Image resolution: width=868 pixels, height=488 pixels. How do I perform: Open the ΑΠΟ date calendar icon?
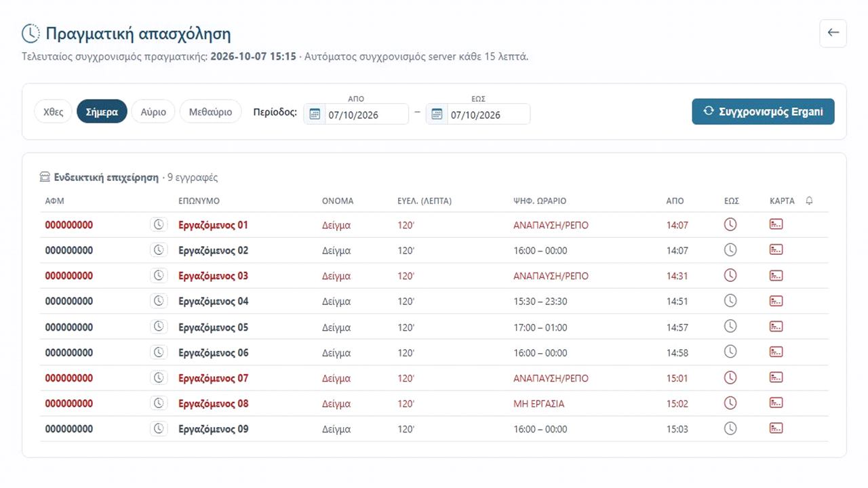315,114
